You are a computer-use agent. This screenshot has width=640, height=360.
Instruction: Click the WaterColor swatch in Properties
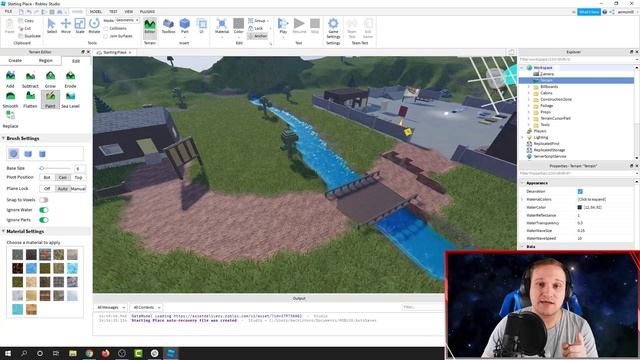580,207
